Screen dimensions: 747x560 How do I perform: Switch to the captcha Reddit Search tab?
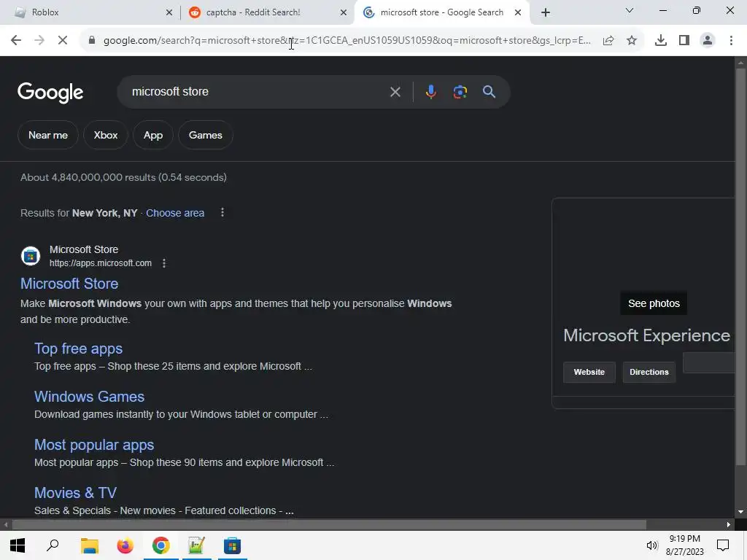tap(267, 12)
